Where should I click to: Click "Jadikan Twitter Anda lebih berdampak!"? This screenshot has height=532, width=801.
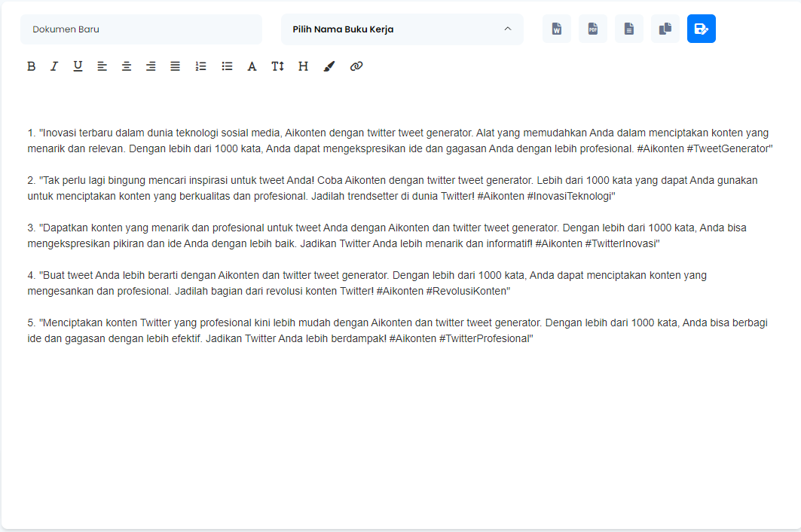click(296, 339)
